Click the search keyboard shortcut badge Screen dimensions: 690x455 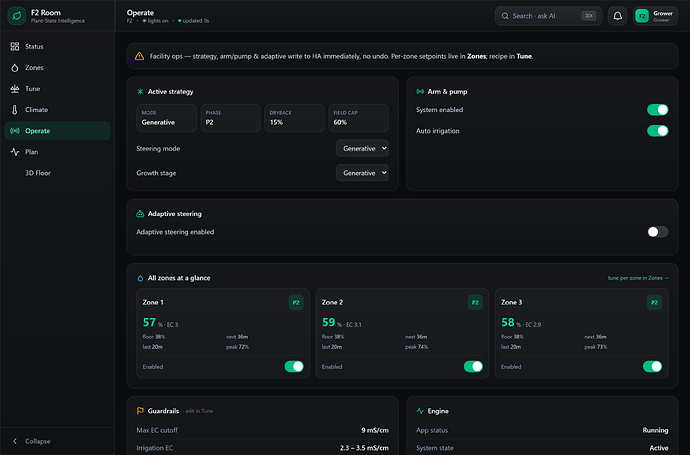click(588, 16)
